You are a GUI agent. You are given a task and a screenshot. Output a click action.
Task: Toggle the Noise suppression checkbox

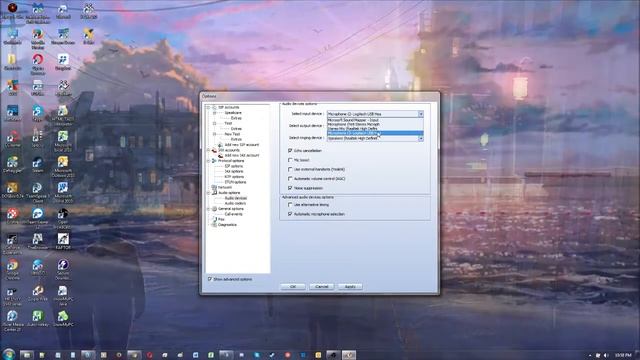[x=290, y=188]
